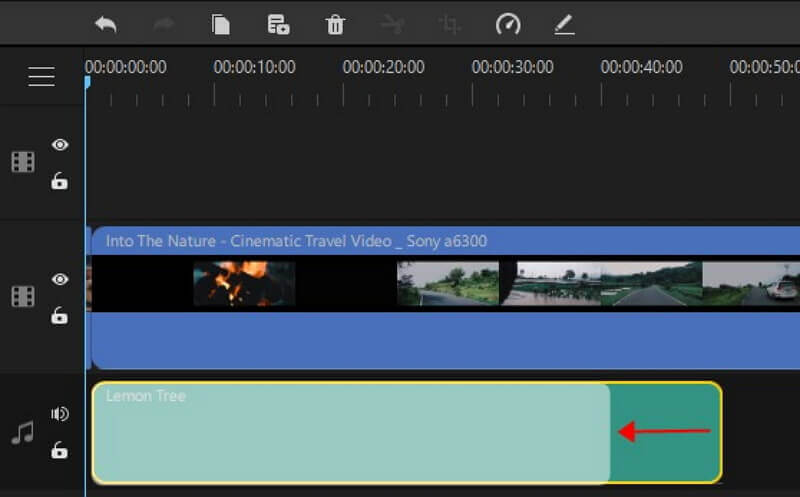Click the campfire thumbnail in the video clip
The width and height of the screenshot is (800, 497).
pyautogui.click(x=244, y=284)
